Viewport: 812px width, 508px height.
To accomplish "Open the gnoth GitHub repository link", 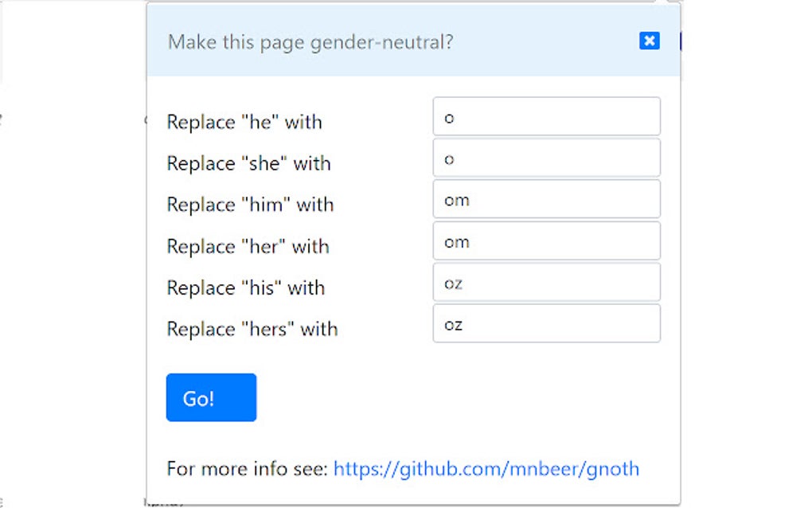I will point(487,469).
